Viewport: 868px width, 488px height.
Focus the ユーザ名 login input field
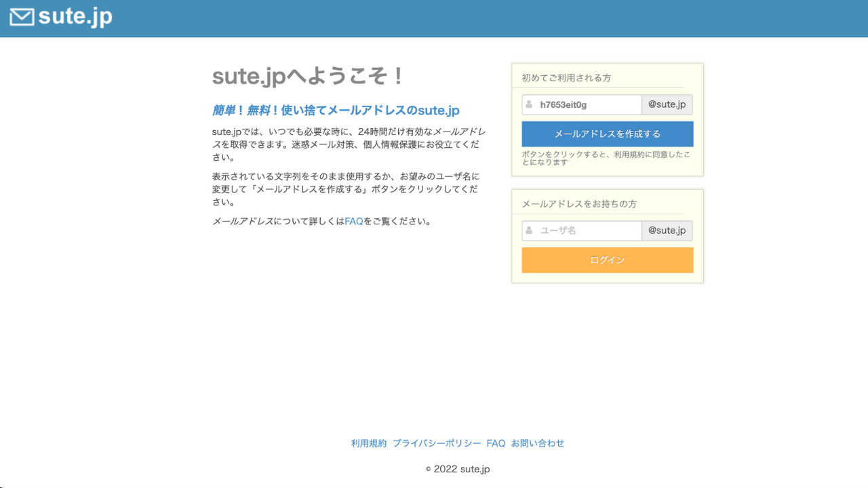tap(582, 230)
